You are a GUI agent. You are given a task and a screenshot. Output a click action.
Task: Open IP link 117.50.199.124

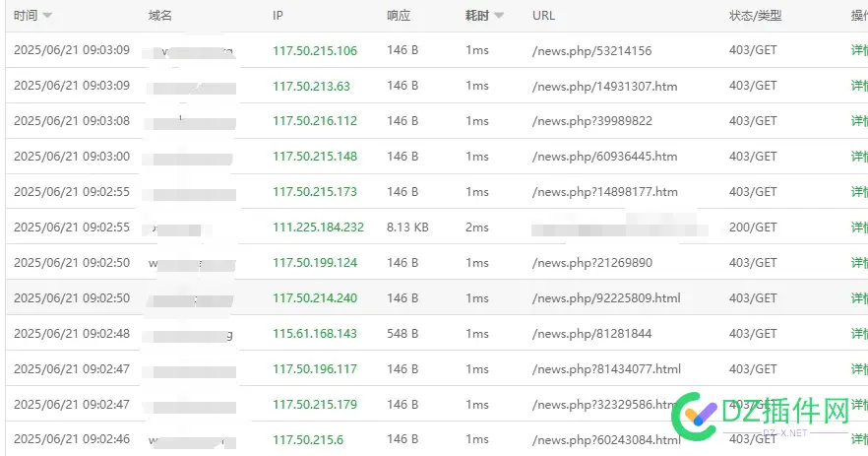[315, 263]
